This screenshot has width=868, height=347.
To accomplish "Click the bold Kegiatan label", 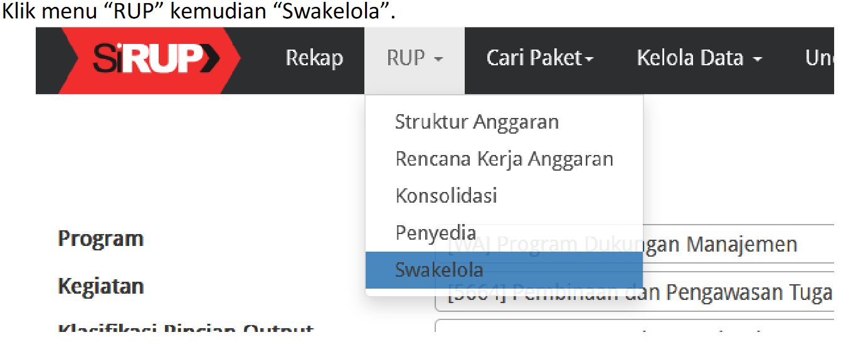I will [101, 287].
